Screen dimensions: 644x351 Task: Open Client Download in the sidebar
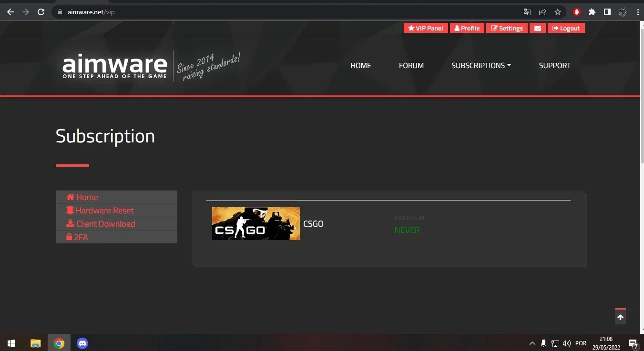pyautogui.click(x=116, y=224)
